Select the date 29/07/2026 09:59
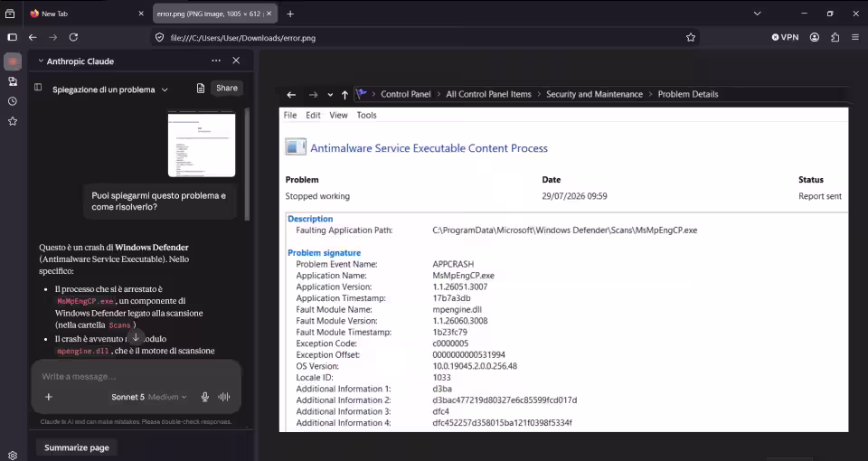 [x=574, y=196]
